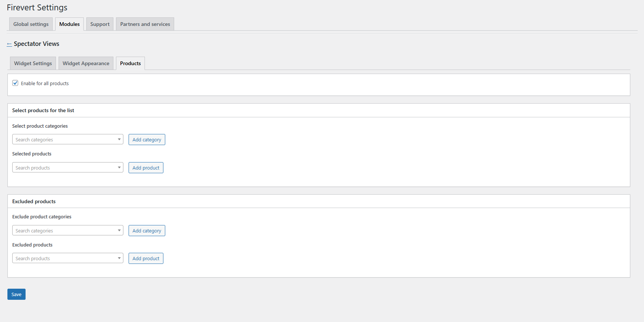Open the Search categories dropdown under Exclude product categories
The width and height of the screenshot is (644, 322).
[x=68, y=231]
